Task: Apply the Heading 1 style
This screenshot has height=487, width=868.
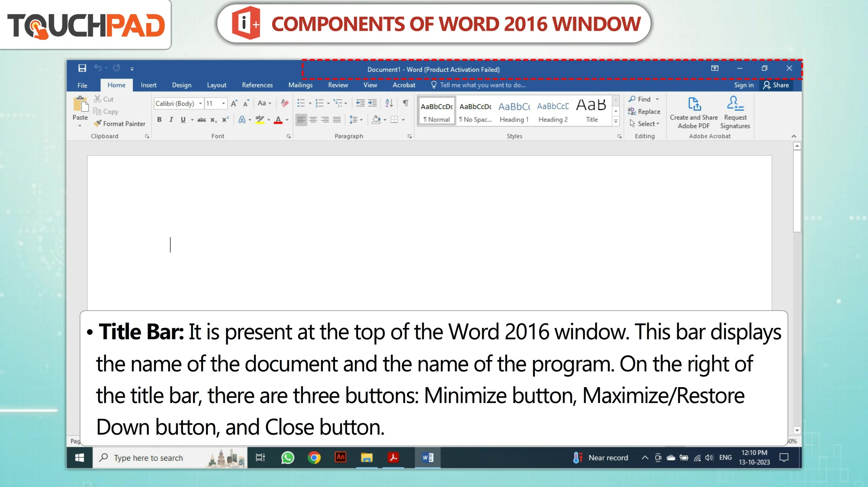Action: (x=514, y=111)
